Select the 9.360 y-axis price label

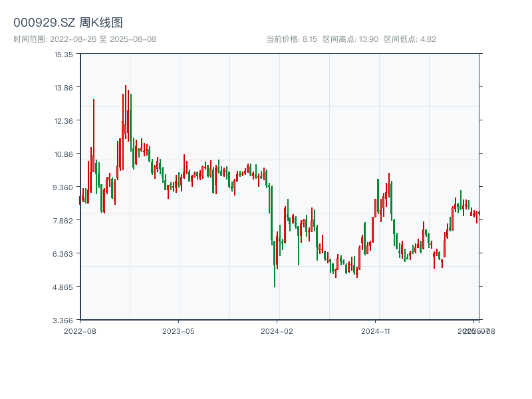64,188
